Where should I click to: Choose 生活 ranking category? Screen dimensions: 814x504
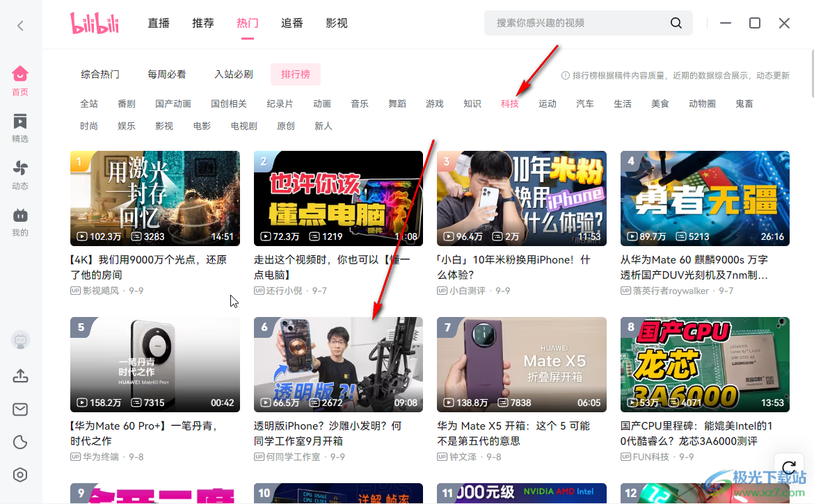(x=623, y=104)
